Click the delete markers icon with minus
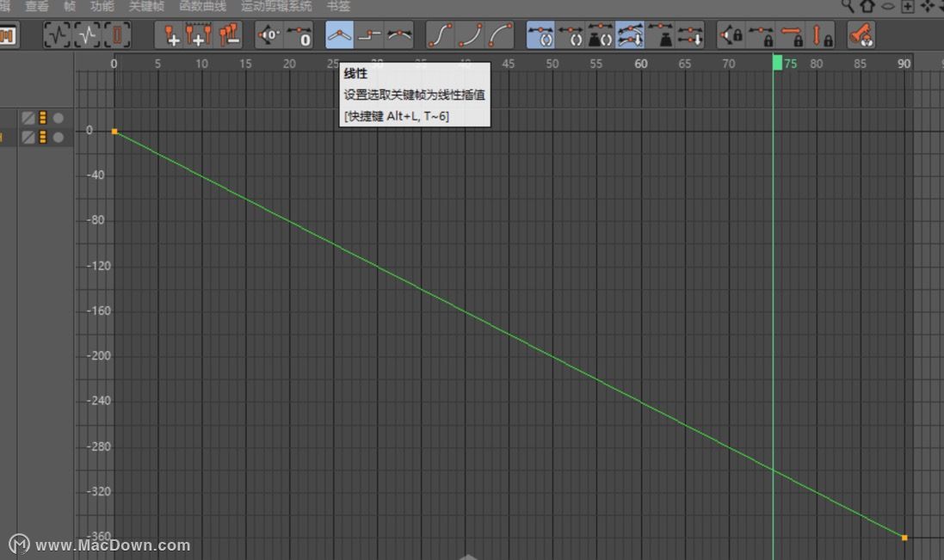 pos(229,35)
